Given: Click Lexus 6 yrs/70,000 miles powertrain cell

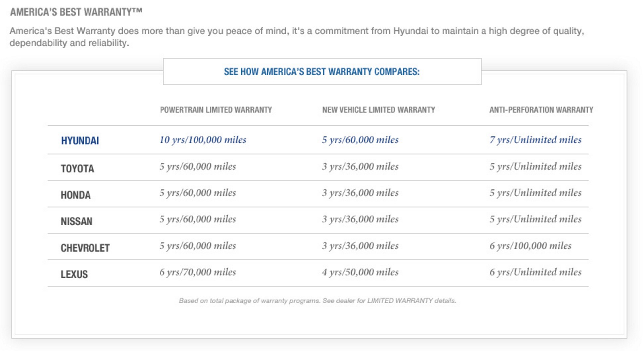Looking at the screenshot, I should click(197, 272).
